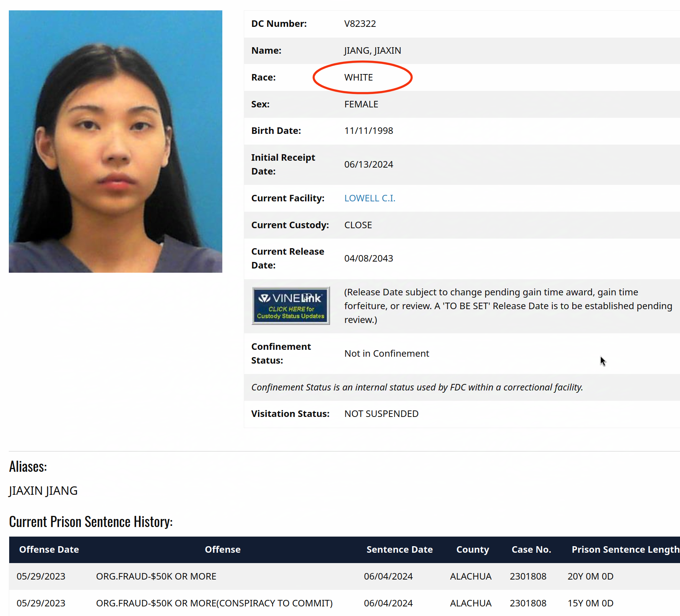Select initial receipt date 06/13/2024

pyautogui.click(x=369, y=165)
